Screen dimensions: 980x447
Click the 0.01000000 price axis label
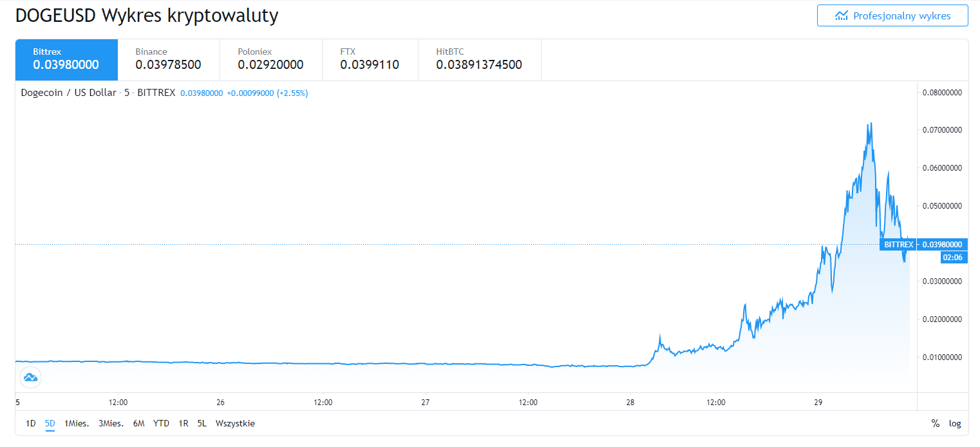tap(942, 357)
